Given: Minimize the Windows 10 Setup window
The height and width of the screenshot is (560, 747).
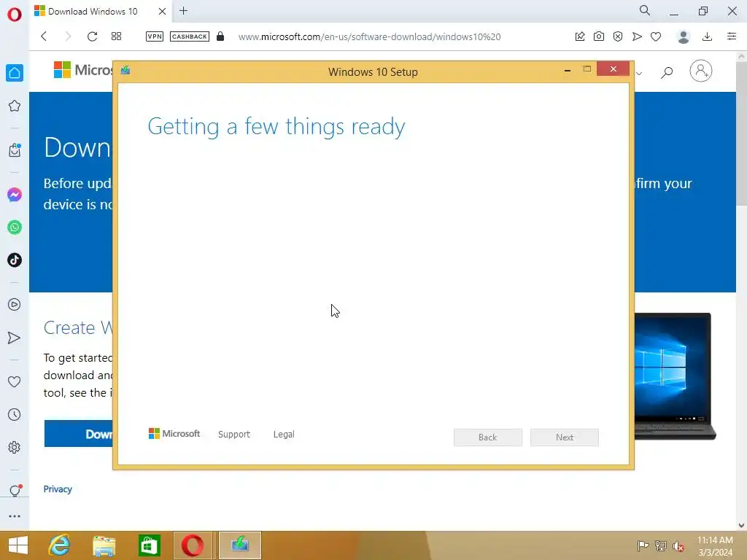Looking at the screenshot, I should (568, 70).
